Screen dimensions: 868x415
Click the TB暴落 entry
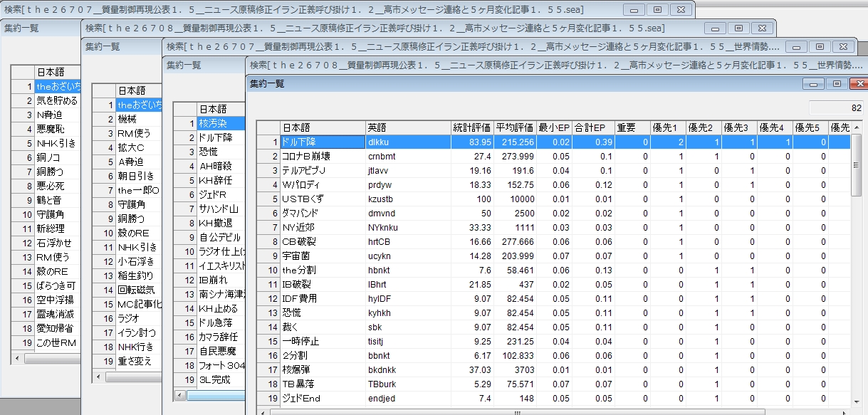tap(323, 384)
